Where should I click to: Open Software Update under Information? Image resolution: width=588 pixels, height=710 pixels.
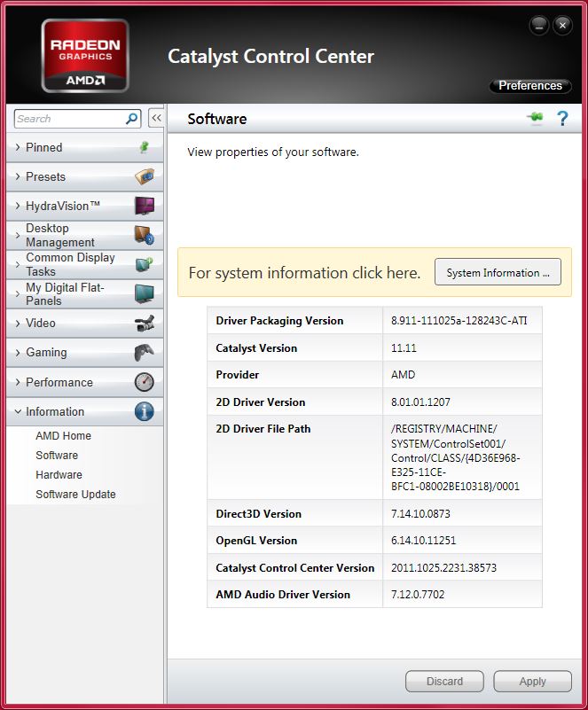75,494
